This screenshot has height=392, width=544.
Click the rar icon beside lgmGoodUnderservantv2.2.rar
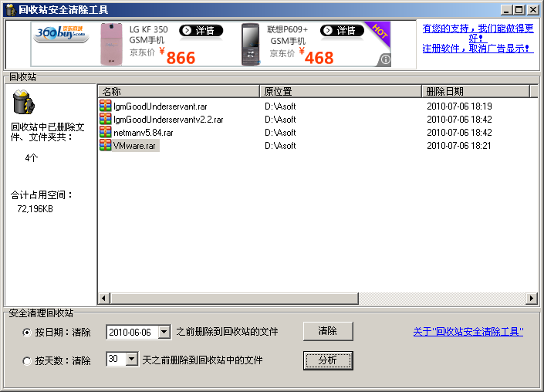click(106, 120)
